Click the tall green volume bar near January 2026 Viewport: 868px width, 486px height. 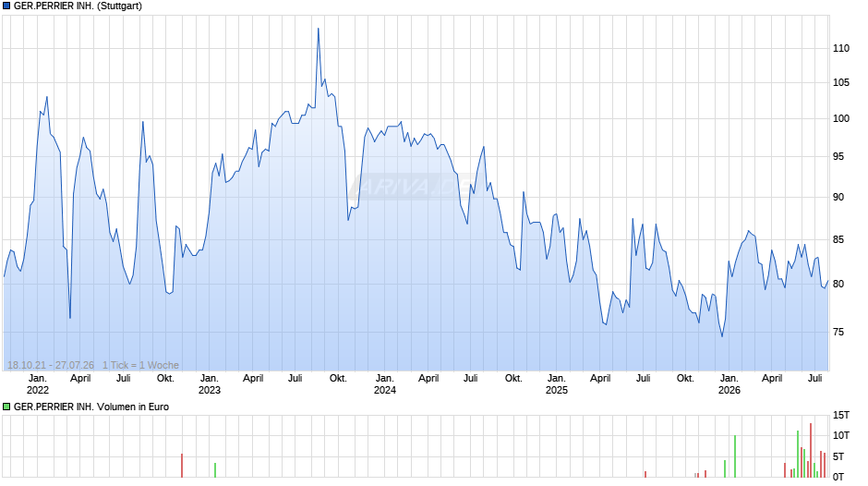(735, 456)
